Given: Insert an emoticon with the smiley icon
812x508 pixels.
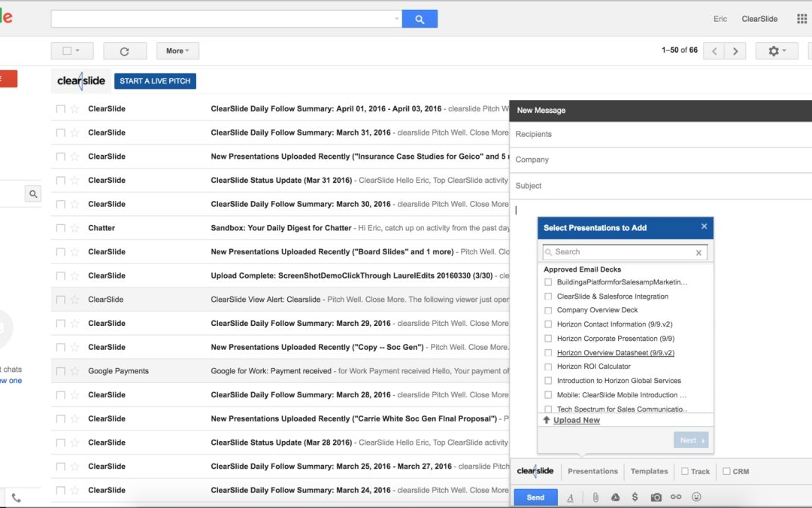Looking at the screenshot, I should tap(696, 497).
